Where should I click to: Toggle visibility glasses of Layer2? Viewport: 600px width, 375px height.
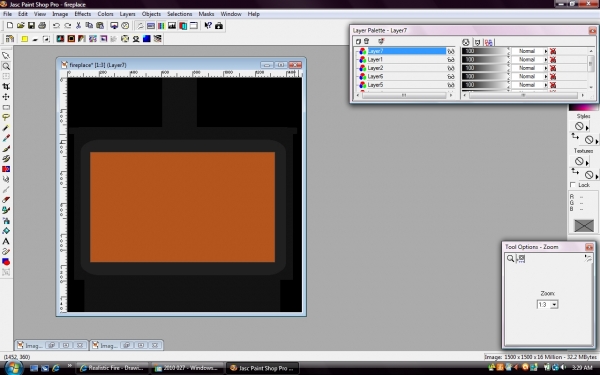pos(451,68)
